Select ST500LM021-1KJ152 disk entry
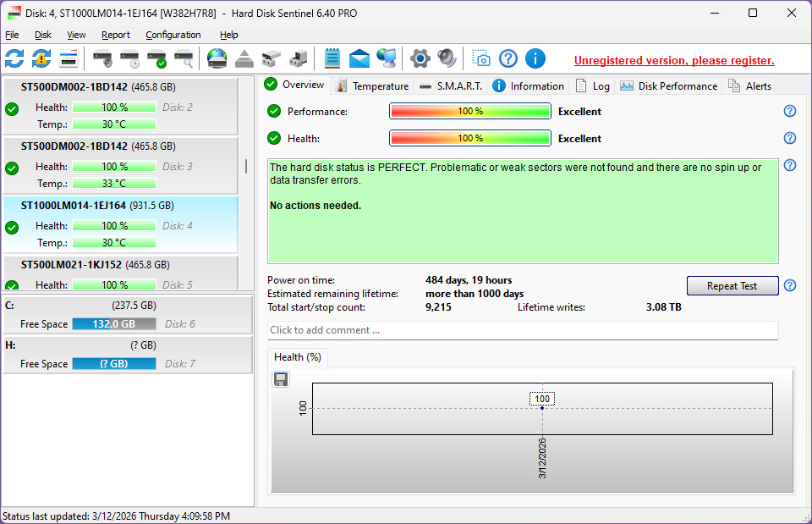812x524 pixels. [x=120, y=272]
